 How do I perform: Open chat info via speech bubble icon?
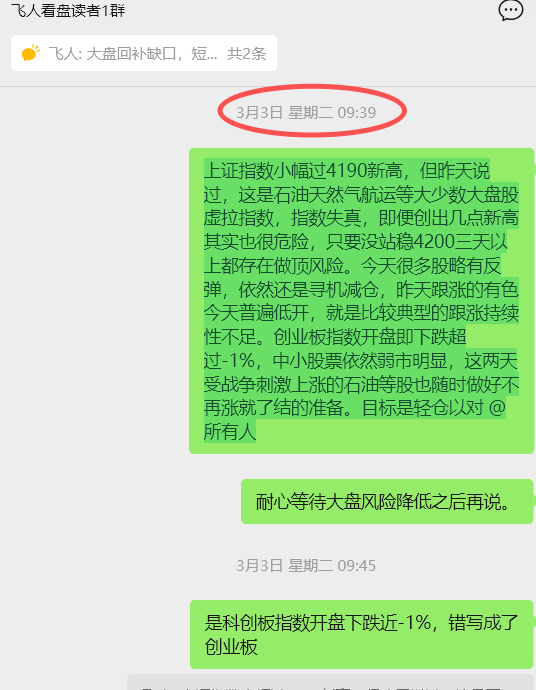(510, 10)
